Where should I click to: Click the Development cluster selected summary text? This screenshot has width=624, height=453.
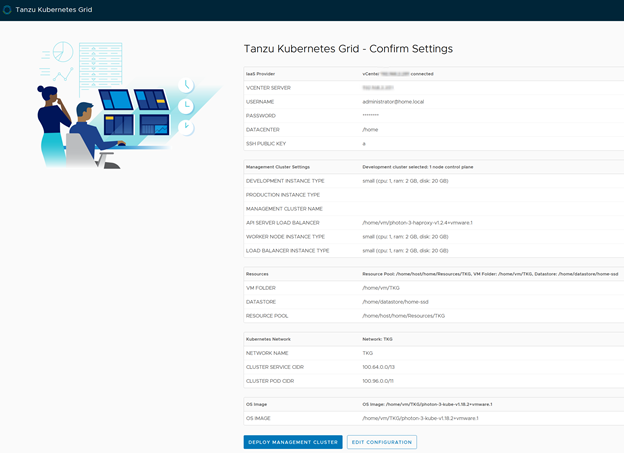(x=418, y=167)
